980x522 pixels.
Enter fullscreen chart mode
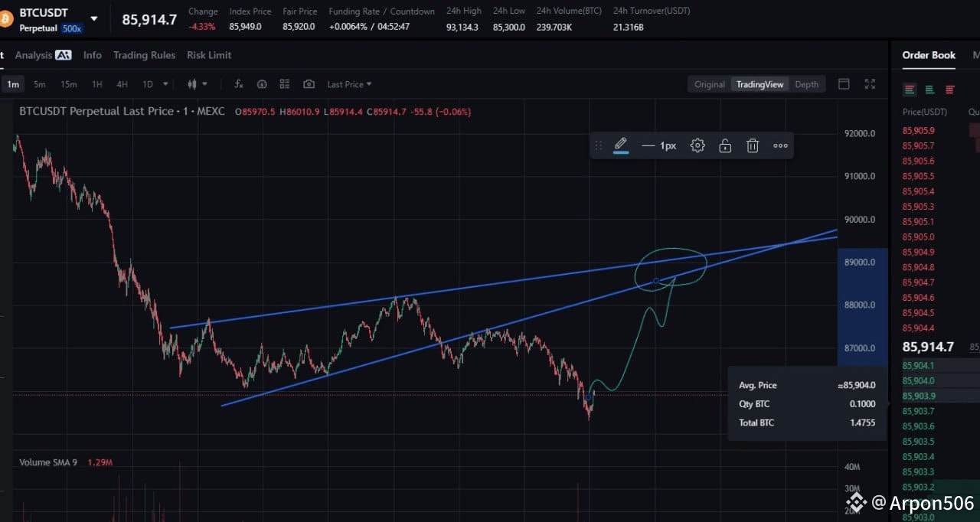point(870,84)
